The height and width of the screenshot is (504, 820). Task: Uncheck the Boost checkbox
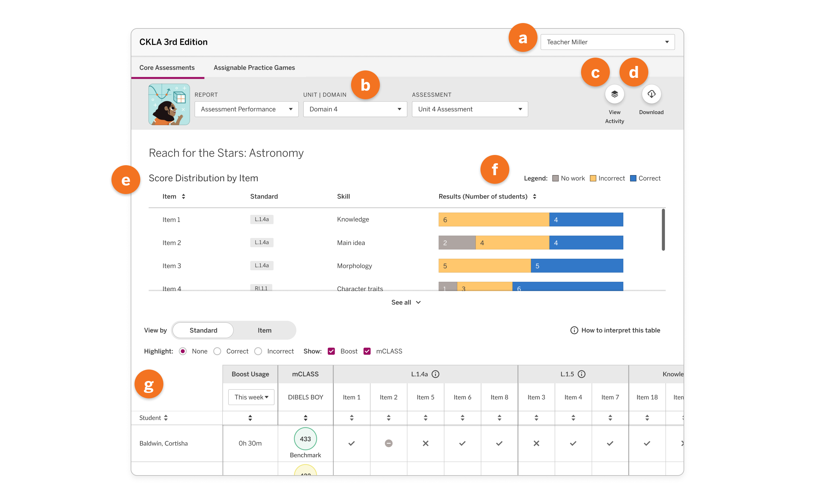[x=331, y=351]
